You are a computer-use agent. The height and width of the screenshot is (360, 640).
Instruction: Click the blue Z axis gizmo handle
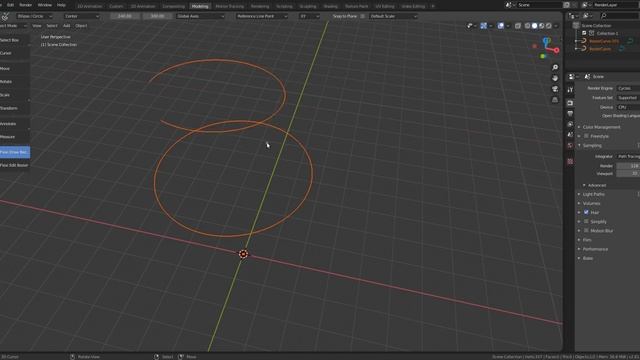click(547, 40)
